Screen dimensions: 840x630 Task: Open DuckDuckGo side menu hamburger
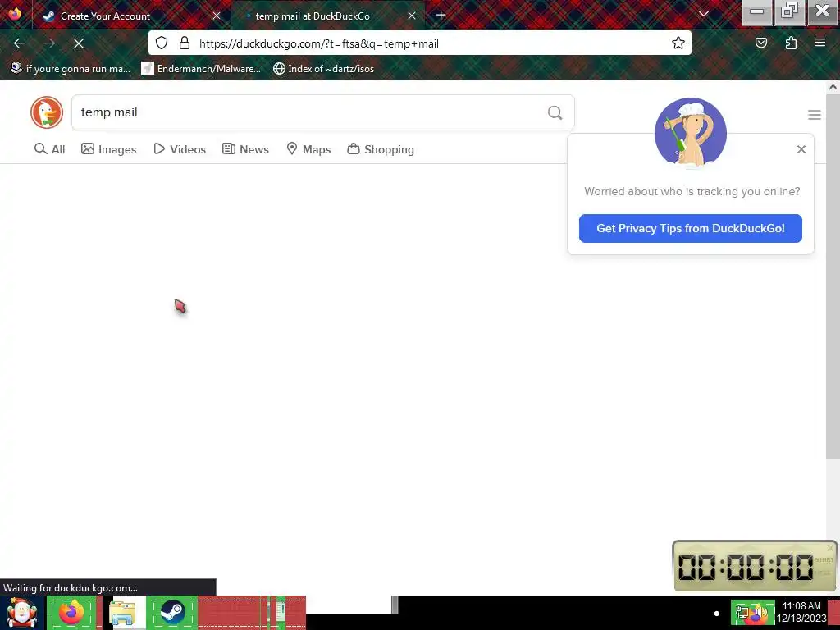[815, 115]
